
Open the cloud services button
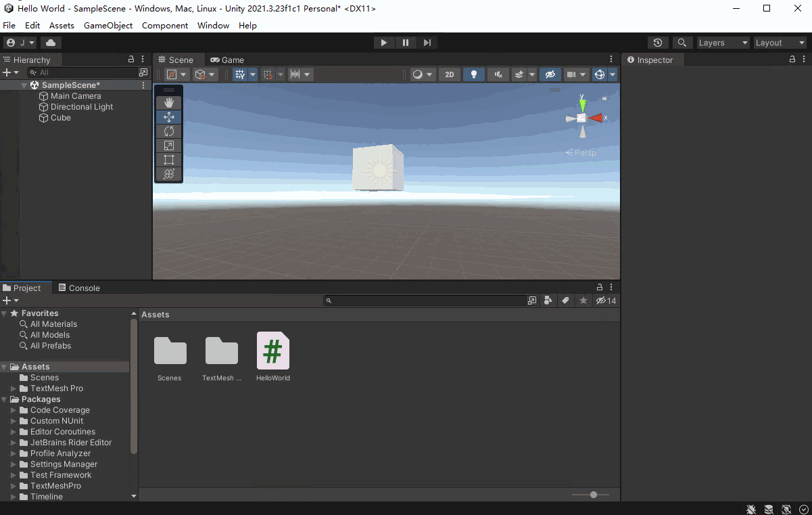tap(51, 43)
